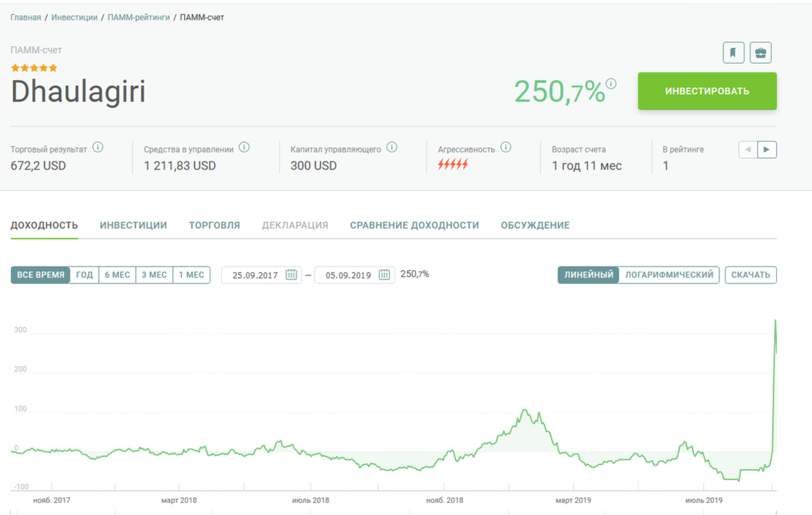Show info for 250,7% return

tap(611, 83)
